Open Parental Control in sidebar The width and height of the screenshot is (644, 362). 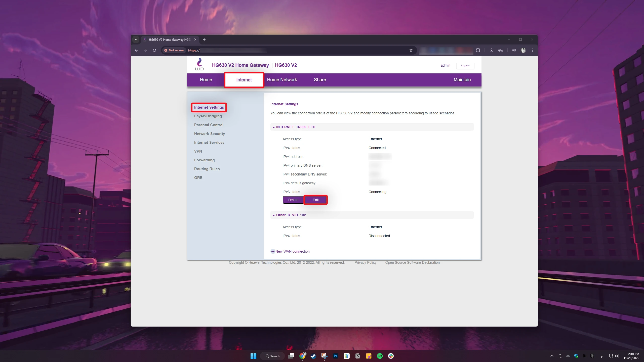pyautogui.click(x=209, y=125)
